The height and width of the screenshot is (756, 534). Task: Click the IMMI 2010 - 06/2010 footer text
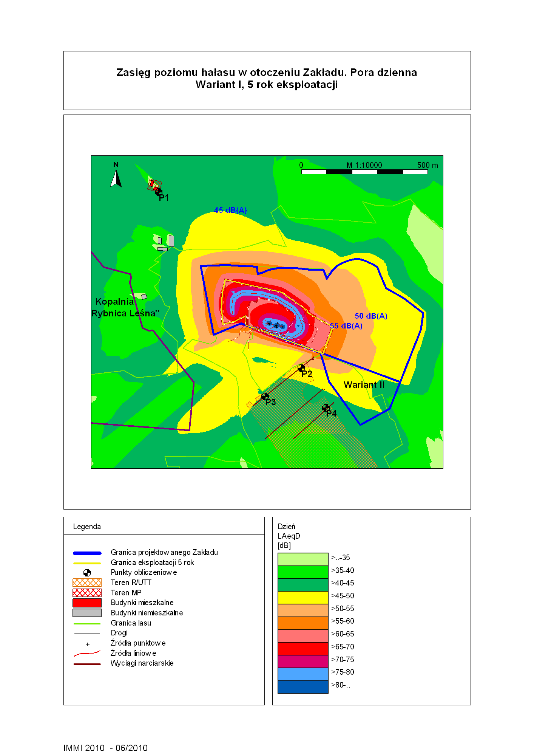pyautogui.click(x=105, y=748)
